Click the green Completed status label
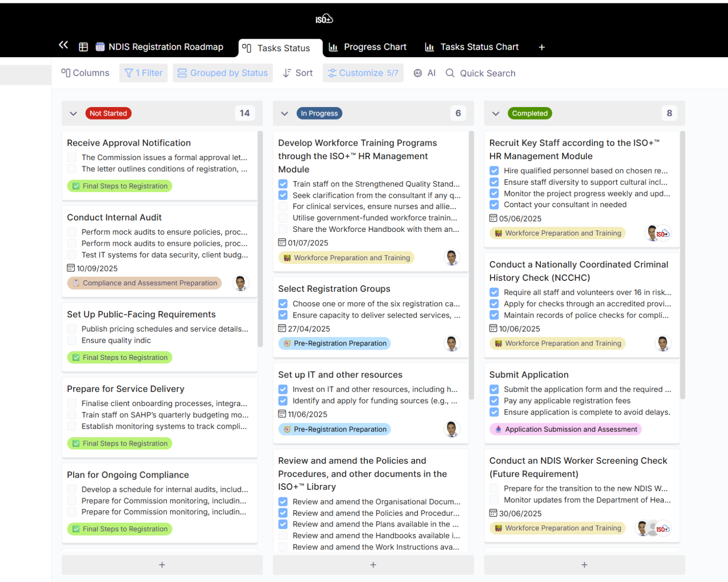 (530, 114)
